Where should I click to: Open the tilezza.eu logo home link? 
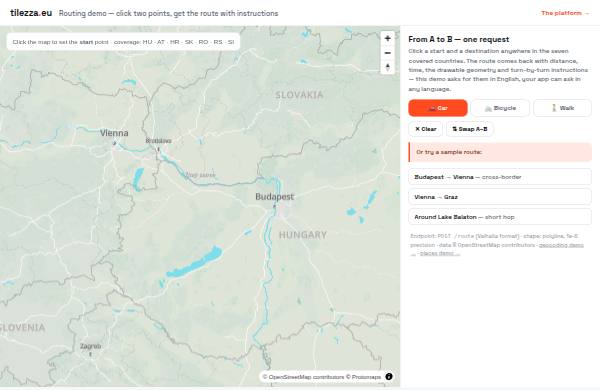31,13
